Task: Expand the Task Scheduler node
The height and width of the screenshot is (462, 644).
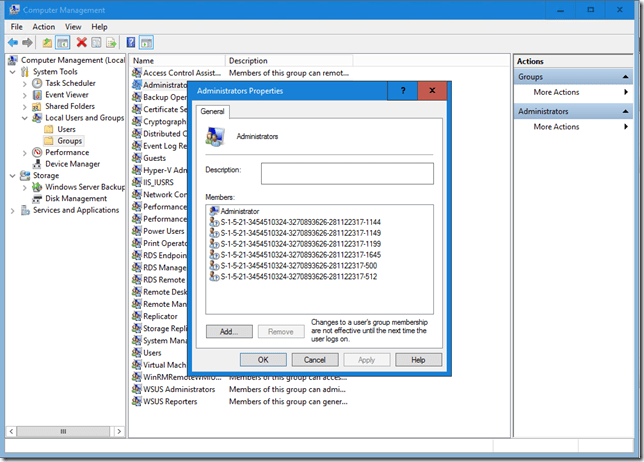Action: pyautogui.click(x=25, y=84)
